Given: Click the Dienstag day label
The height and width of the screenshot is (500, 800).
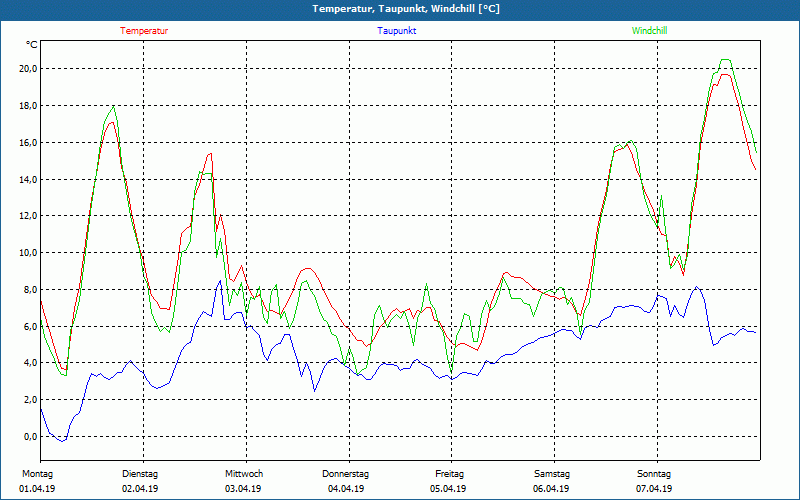Looking at the screenshot, I should (x=140, y=474).
